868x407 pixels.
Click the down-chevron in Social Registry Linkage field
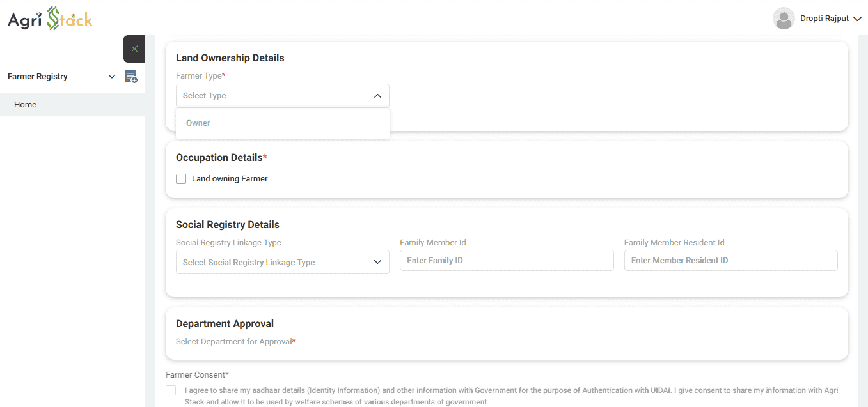click(x=377, y=262)
